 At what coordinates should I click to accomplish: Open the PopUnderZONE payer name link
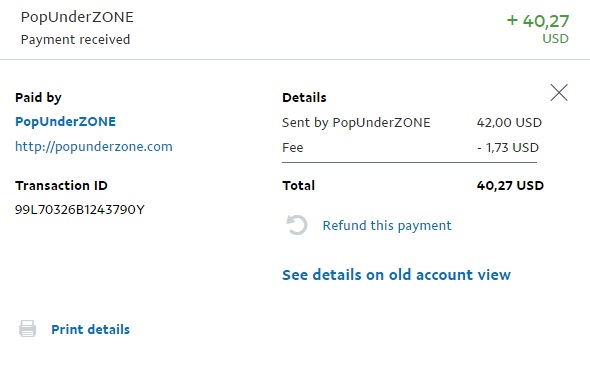(x=65, y=121)
